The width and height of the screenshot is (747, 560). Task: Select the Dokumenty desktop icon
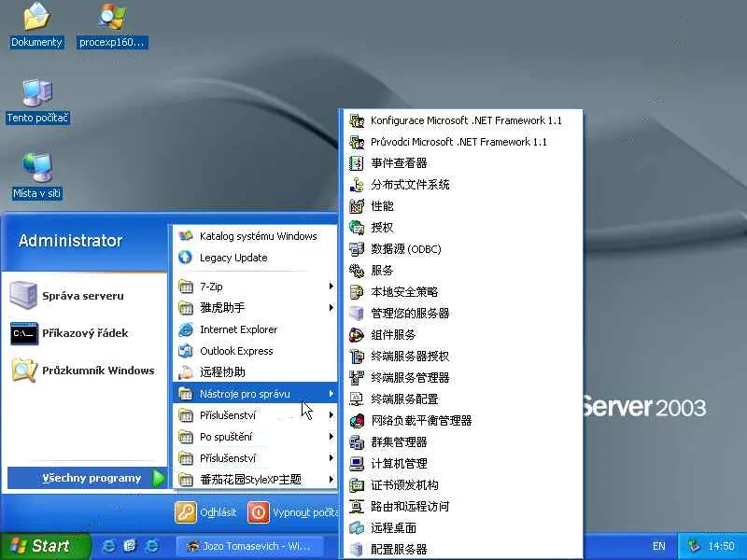(x=36, y=25)
